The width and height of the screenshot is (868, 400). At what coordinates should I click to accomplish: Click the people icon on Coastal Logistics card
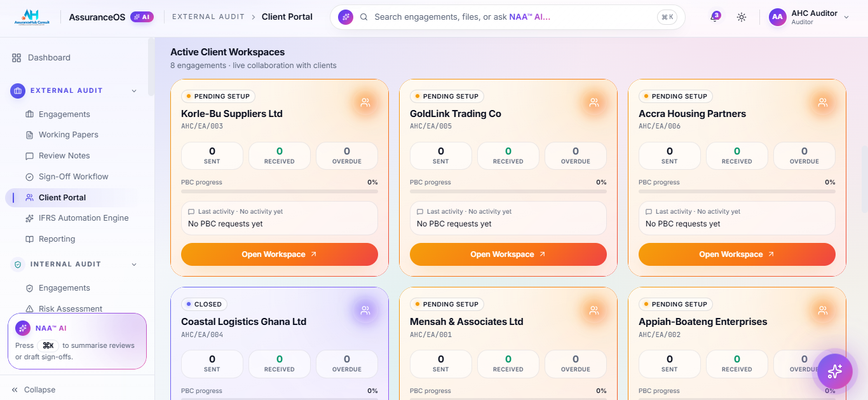[365, 310]
